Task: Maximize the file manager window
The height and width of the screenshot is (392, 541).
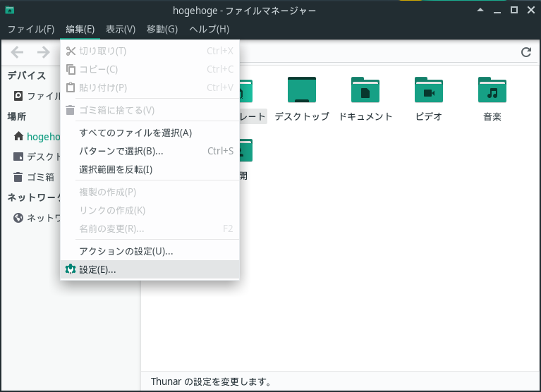Action: pos(514,10)
